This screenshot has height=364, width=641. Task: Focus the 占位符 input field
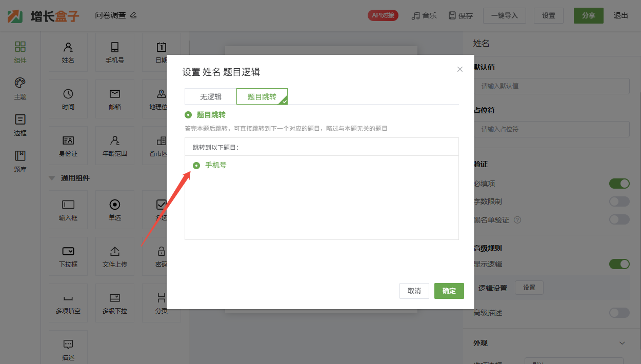click(551, 129)
